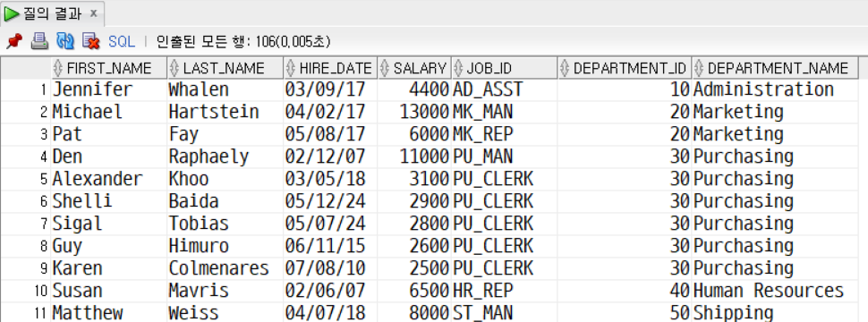Click the SQL link in toolbar

tap(121, 41)
